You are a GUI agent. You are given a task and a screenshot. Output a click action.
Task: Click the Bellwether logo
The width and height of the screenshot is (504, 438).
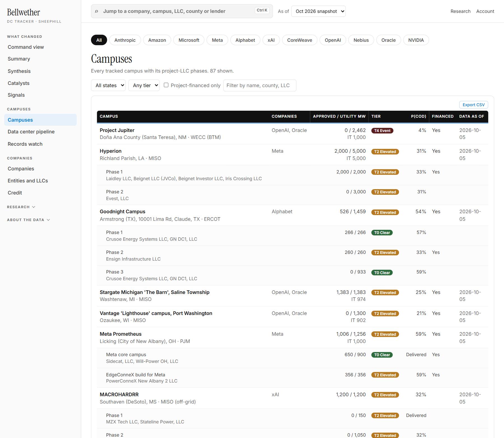[24, 12]
